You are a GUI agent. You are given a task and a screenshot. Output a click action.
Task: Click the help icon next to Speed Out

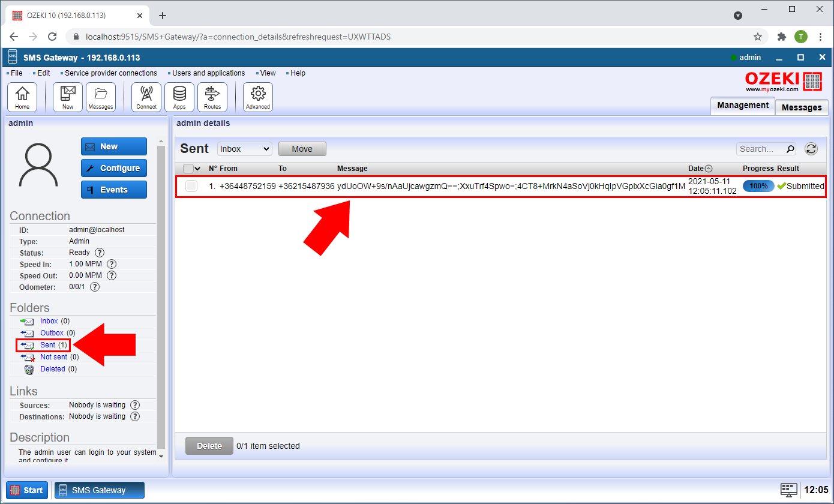pos(111,275)
